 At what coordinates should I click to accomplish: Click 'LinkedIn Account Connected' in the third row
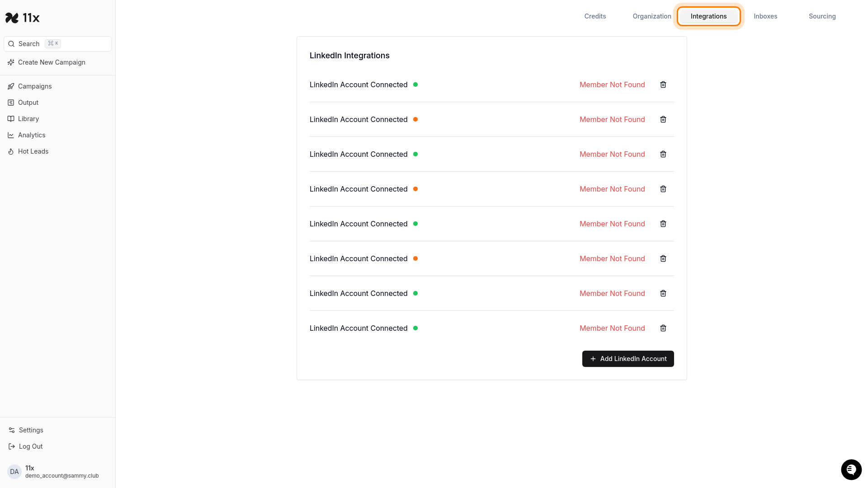(x=359, y=154)
